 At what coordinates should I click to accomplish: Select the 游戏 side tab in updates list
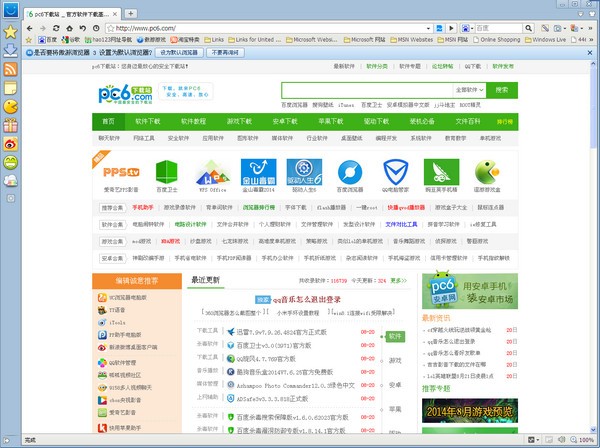[x=395, y=360]
